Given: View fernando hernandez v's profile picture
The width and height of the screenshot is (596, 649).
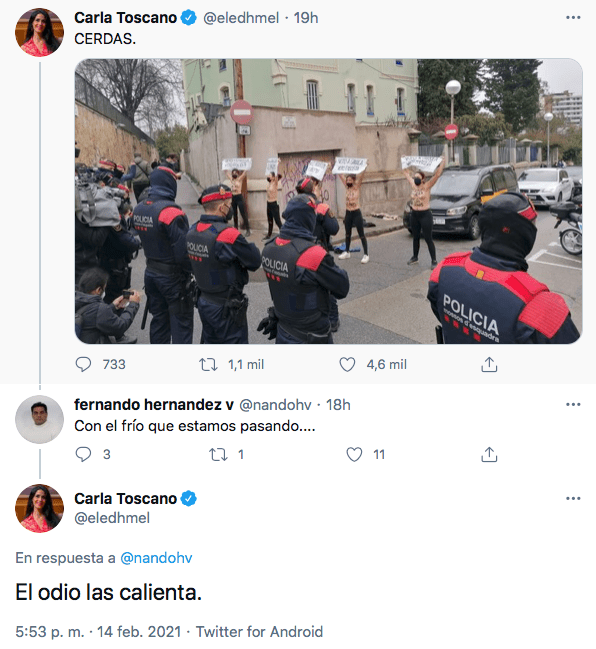Looking at the screenshot, I should (39, 419).
